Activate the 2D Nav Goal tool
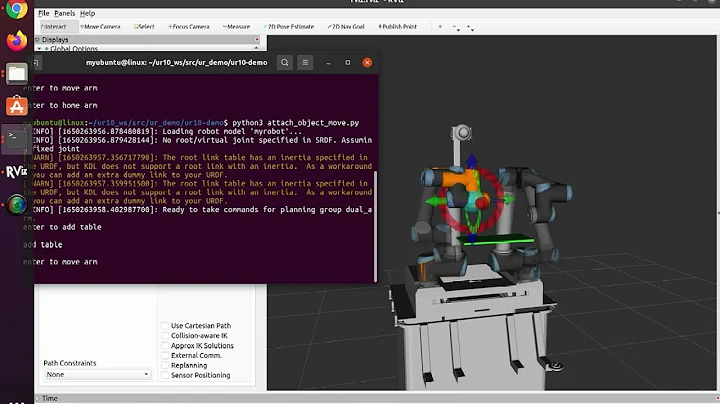Screen dimensions: 720x404 click(346, 27)
